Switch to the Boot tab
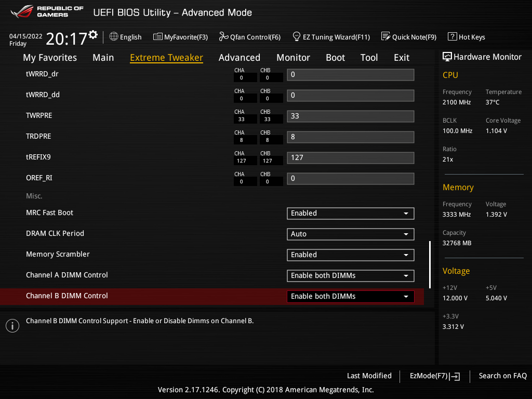Image resolution: width=532 pixels, height=399 pixels. click(335, 58)
